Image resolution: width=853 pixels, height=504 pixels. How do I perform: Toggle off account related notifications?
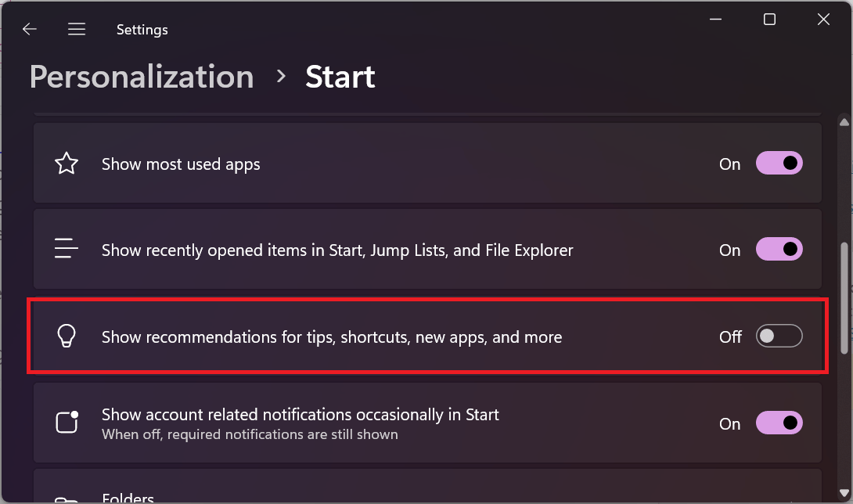[x=779, y=423]
